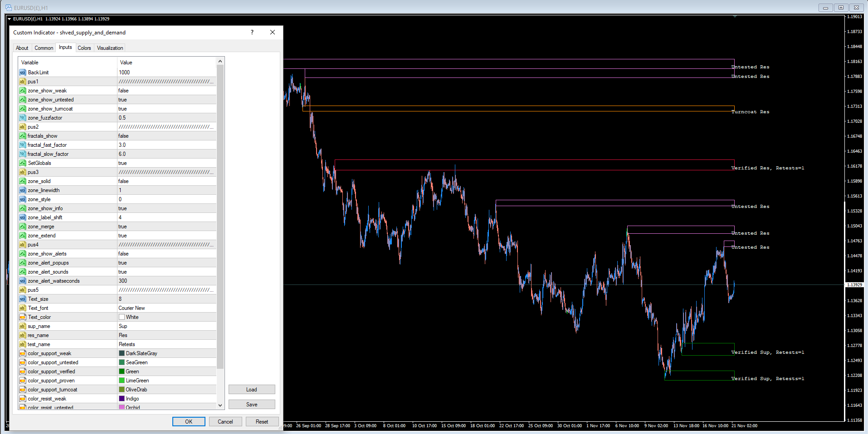Click the Text_size integer icon
This screenshot has width=868, height=434.
pyautogui.click(x=22, y=299)
